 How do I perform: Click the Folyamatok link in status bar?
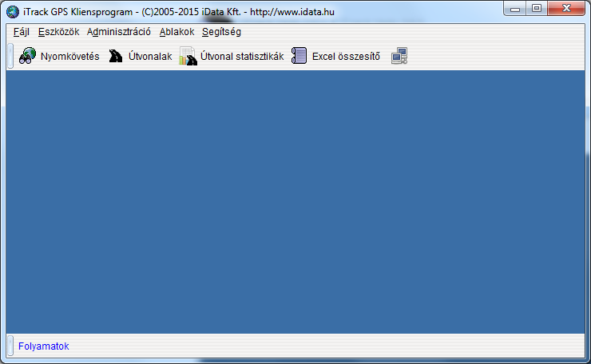coord(44,346)
